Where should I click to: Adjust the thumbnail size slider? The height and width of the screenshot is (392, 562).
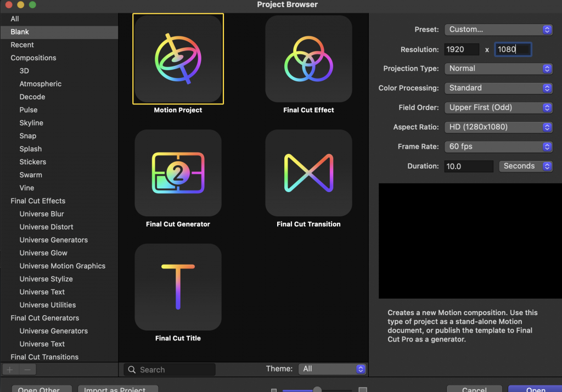click(x=317, y=389)
